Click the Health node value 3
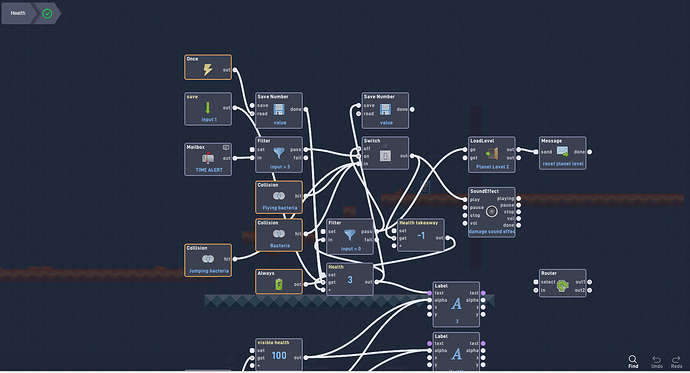 coord(350,280)
